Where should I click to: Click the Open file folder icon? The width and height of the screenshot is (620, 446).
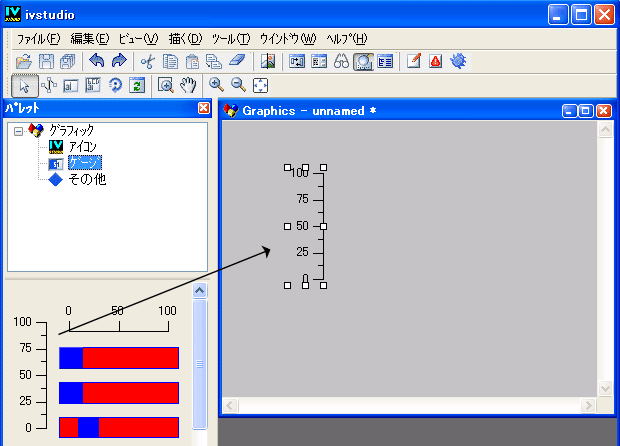[25, 61]
